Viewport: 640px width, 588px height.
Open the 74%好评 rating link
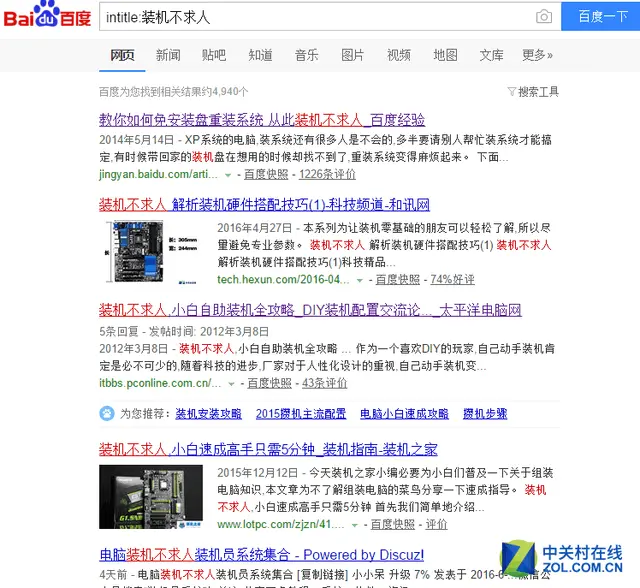[x=452, y=280]
